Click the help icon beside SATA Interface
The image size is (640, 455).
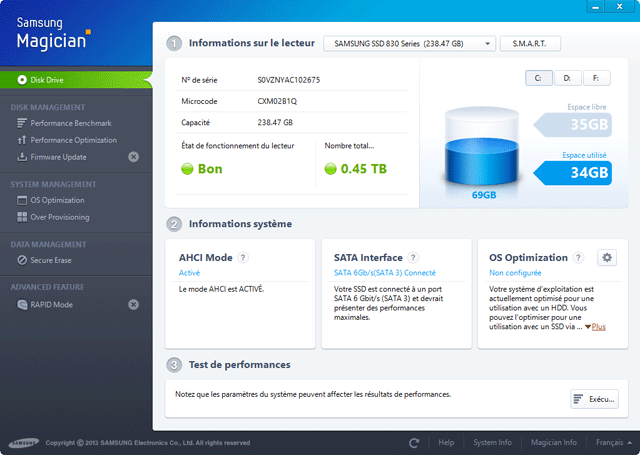tap(413, 258)
